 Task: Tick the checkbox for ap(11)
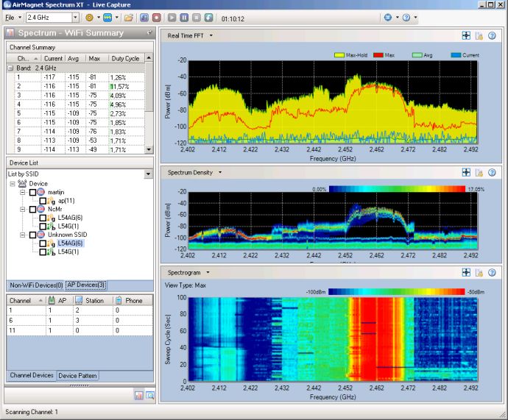click(x=43, y=201)
